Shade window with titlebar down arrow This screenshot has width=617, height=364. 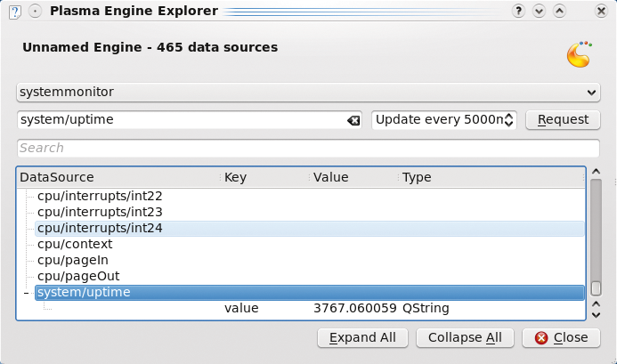[x=539, y=11]
